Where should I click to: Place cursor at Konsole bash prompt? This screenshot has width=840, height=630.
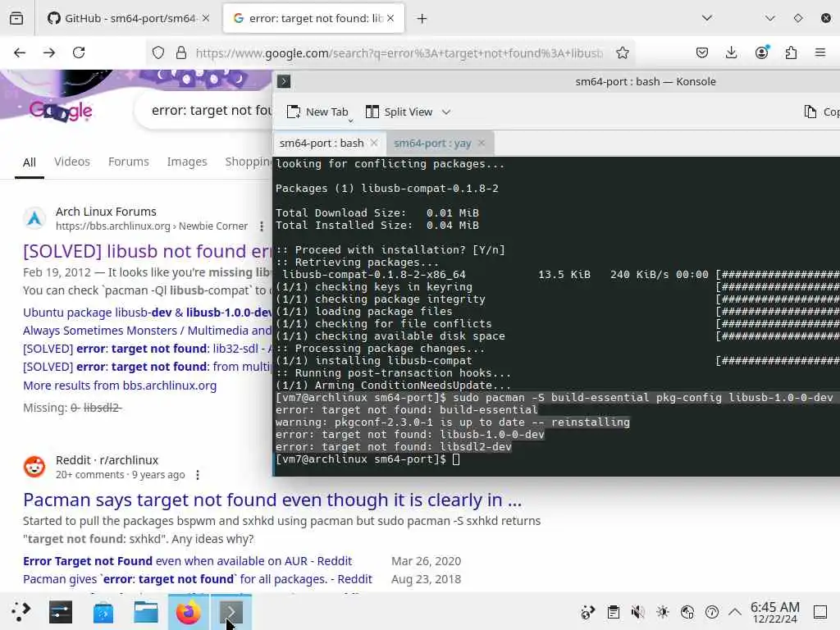click(456, 459)
